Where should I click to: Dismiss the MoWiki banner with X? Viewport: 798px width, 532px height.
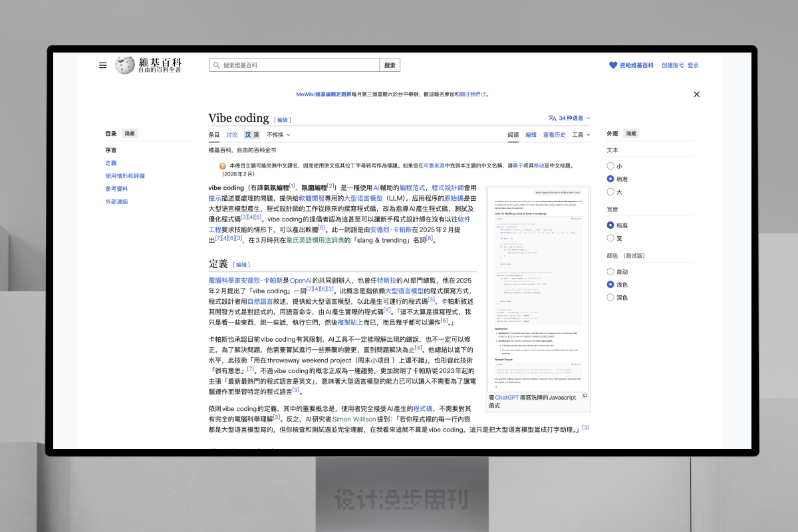696,94
